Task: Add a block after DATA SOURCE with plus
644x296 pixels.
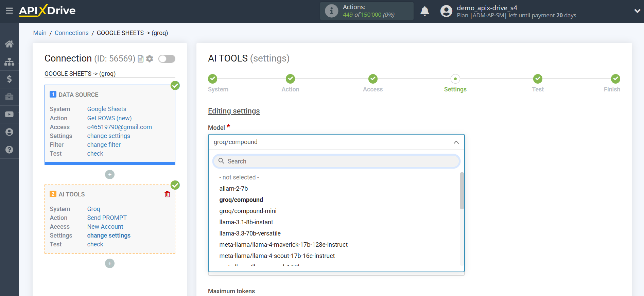Action: point(110,174)
